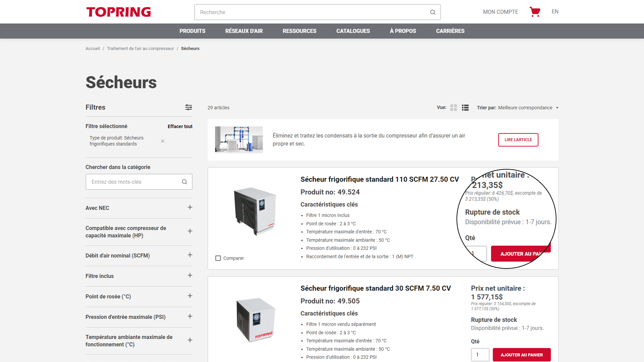This screenshot has height=362, width=644.
Task: Go to the Accueil breadcrumb
Action: tap(93, 49)
